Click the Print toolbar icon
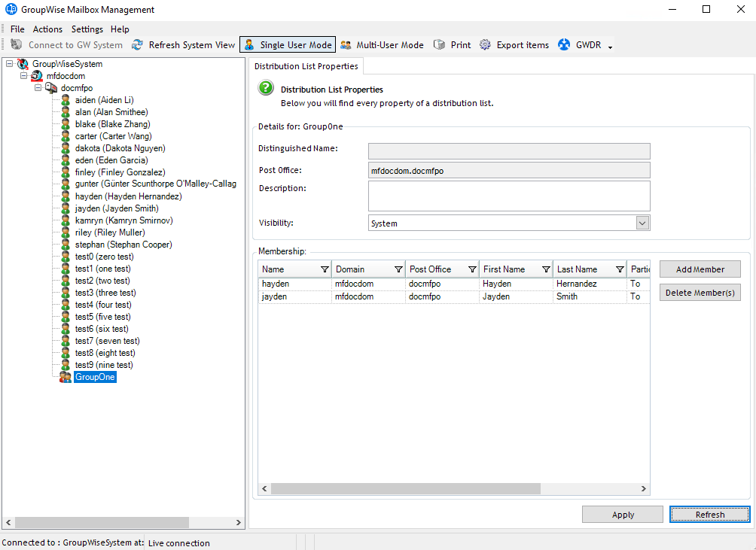The image size is (756, 550). coord(439,45)
